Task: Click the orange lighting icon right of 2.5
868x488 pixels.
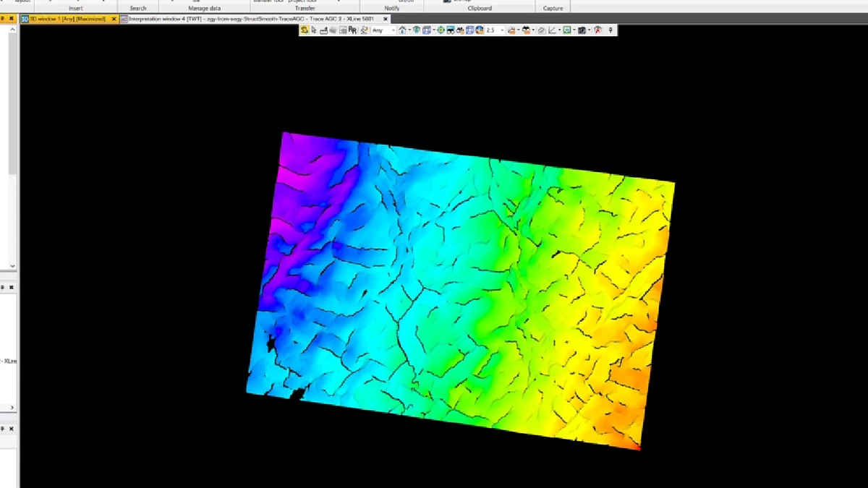Action: click(x=511, y=30)
